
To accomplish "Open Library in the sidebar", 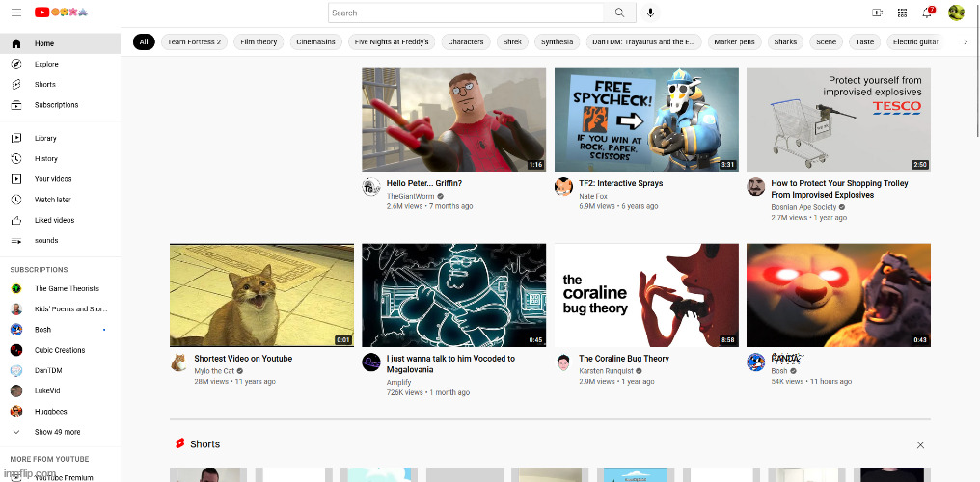I will (x=60, y=138).
